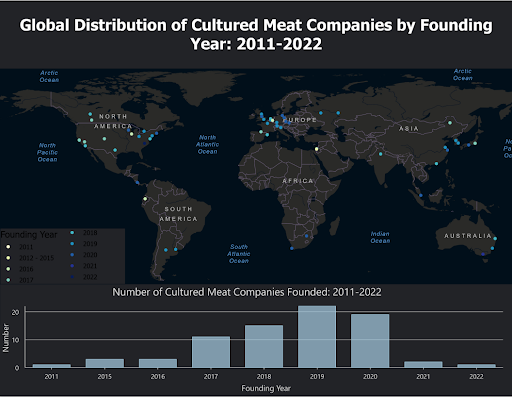Click the 2019 legend color dot
The height and width of the screenshot is (397, 512).
click(72, 244)
